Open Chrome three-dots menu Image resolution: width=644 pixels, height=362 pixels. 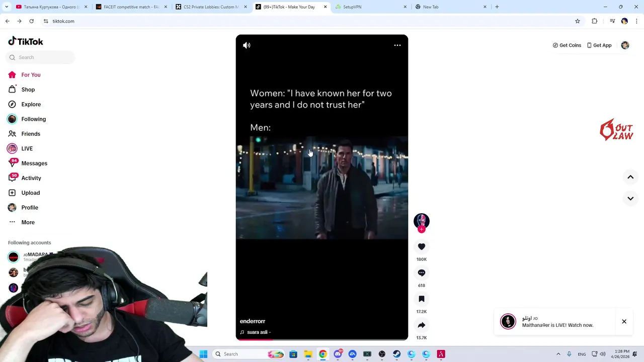pyautogui.click(x=637, y=21)
